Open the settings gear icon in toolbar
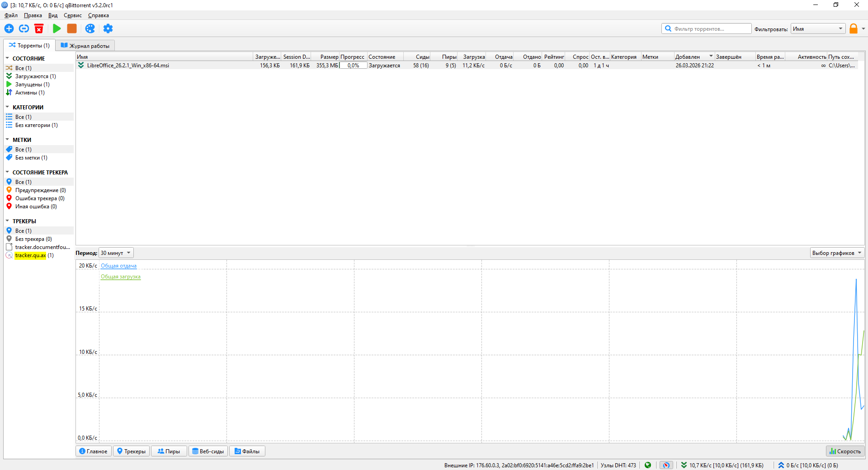Screen dimensions: 868x470 tap(108, 28)
